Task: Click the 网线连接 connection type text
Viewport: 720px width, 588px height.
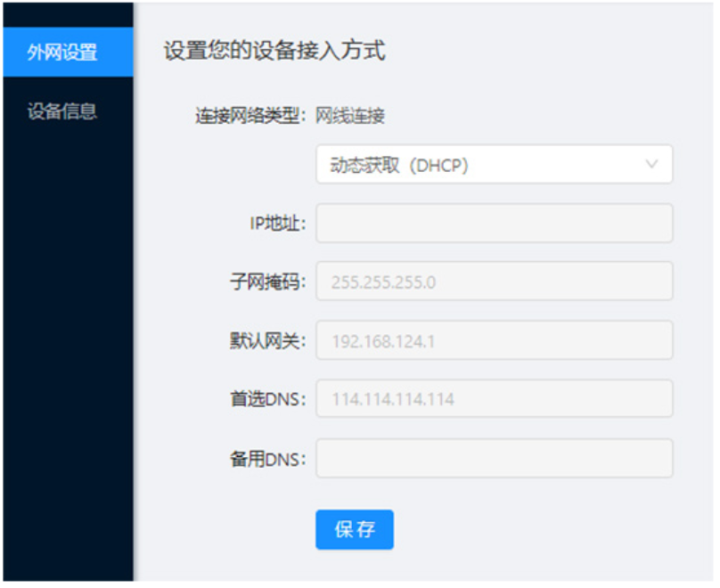Action: pos(350,116)
